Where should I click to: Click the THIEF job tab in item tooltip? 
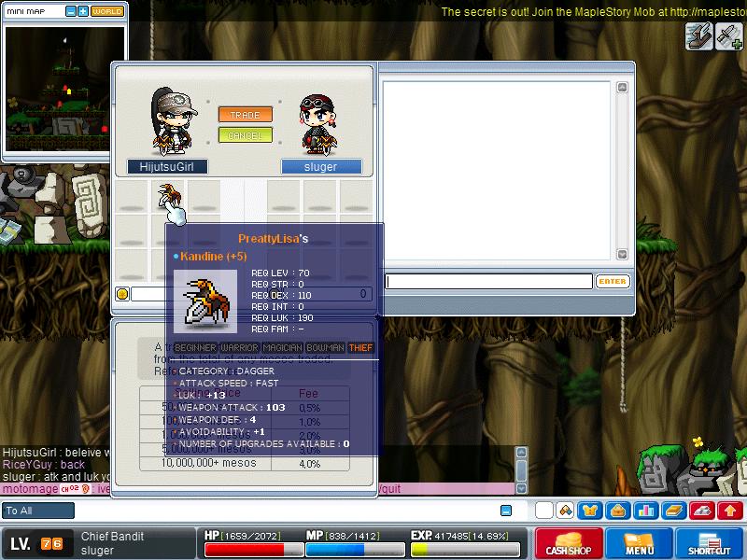point(360,347)
